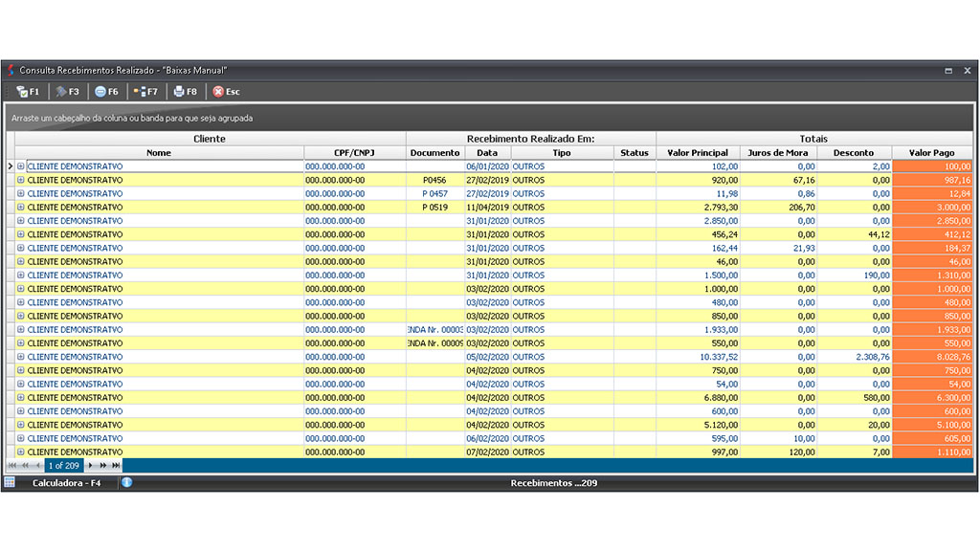Maximize the Consulta Recebimentos window
980x551 pixels.
click(948, 71)
